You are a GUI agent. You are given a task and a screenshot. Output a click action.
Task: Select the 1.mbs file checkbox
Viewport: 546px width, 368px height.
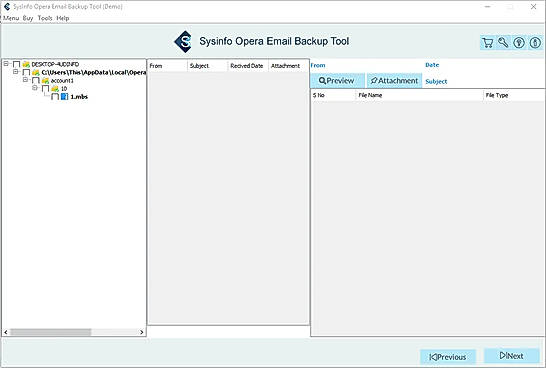point(55,97)
